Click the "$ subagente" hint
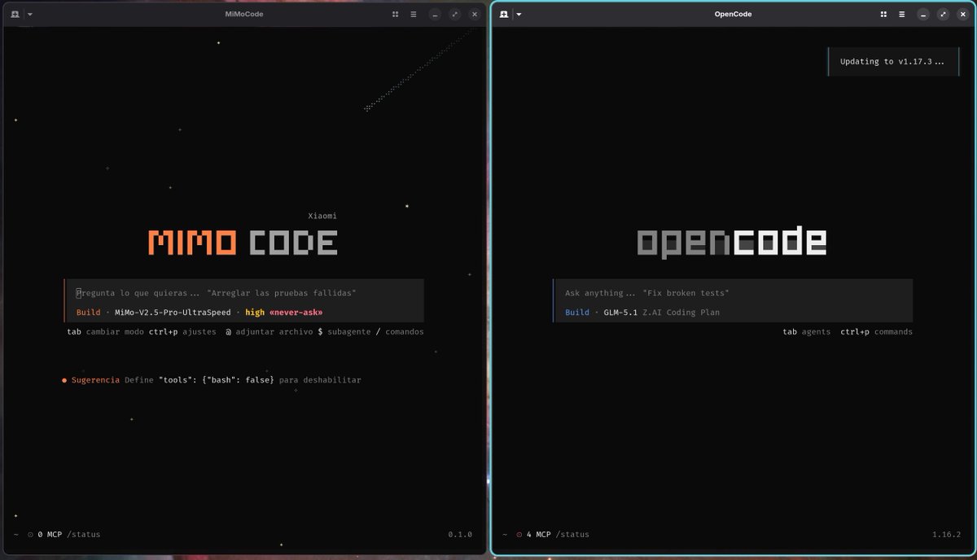The image size is (977, 560). click(x=344, y=332)
